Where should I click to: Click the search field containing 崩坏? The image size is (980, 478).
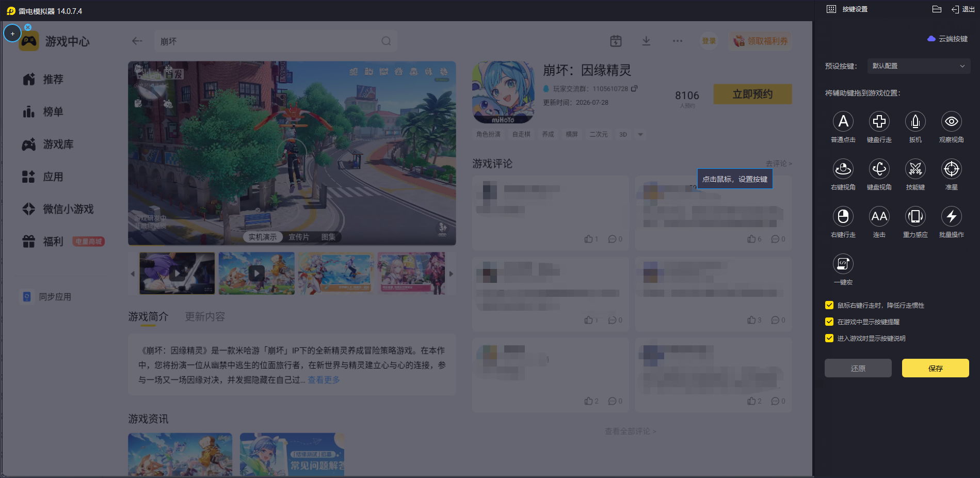pyautogui.click(x=275, y=41)
